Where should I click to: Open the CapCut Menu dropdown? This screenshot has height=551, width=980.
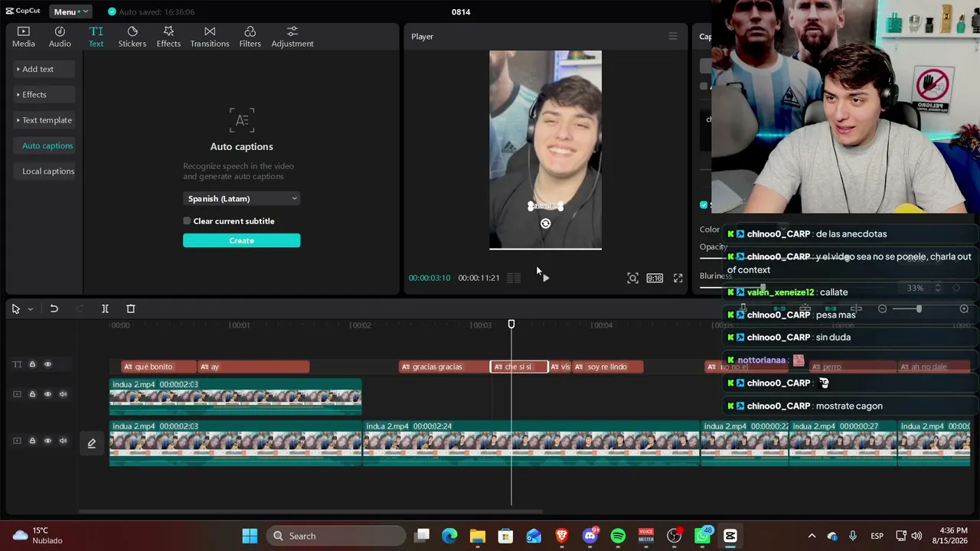pos(70,11)
